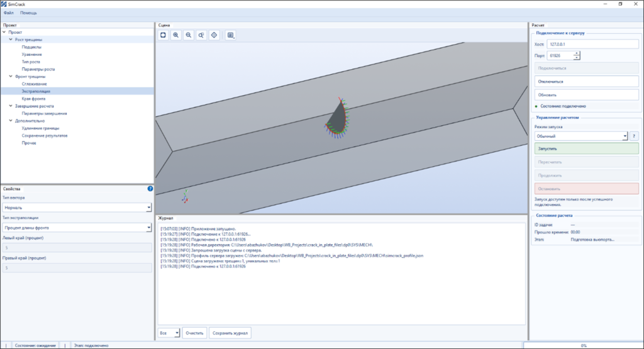This screenshot has width=644, height=349.
Task: Click the Порт input field
Action: coord(560,55)
